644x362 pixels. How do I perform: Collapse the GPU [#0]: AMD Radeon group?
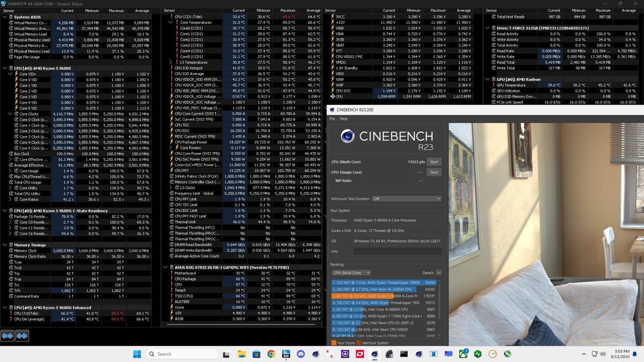(488, 79)
